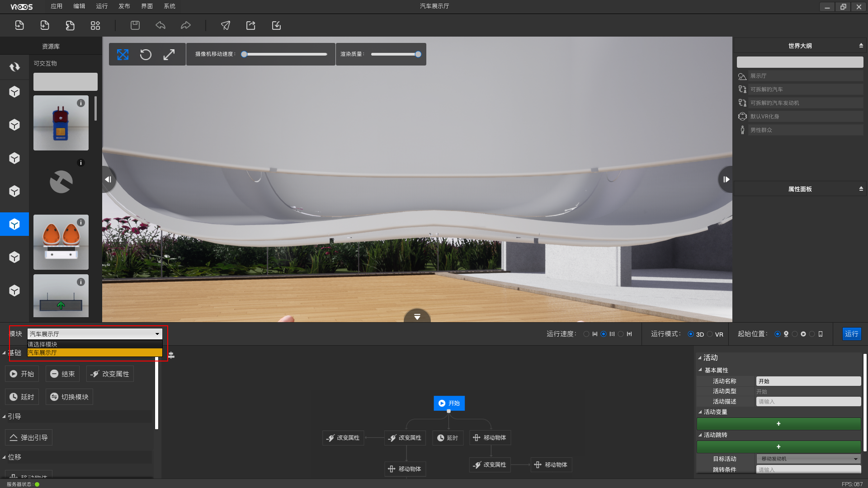Image resolution: width=868 pixels, height=488 pixels.
Task: Select map pin start position radio
Action: [778, 334]
